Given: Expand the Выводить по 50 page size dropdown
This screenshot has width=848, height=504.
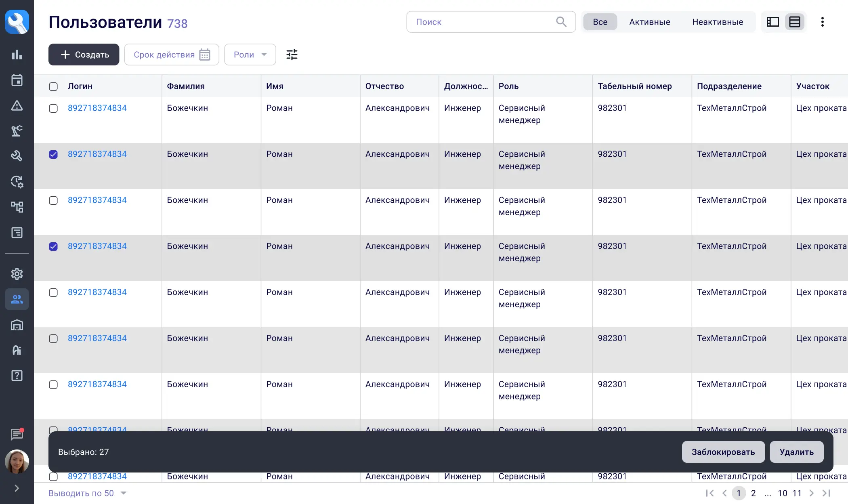Looking at the screenshot, I should coord(87,493).
